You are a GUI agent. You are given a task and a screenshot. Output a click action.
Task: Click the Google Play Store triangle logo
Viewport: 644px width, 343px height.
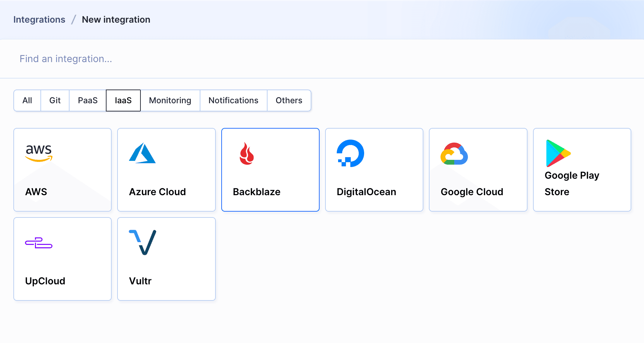[558, 153]
